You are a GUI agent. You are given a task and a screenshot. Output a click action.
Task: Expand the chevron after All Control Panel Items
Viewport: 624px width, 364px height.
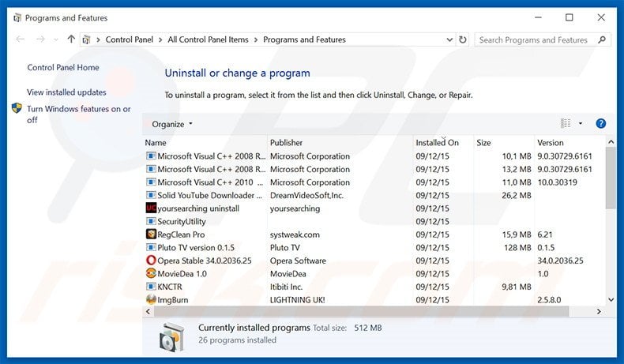[255, 39]
